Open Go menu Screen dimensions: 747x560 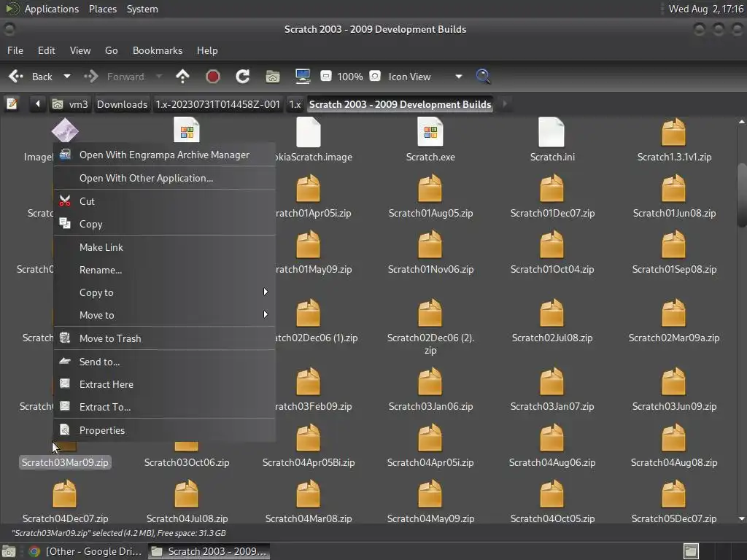point(111,50)
